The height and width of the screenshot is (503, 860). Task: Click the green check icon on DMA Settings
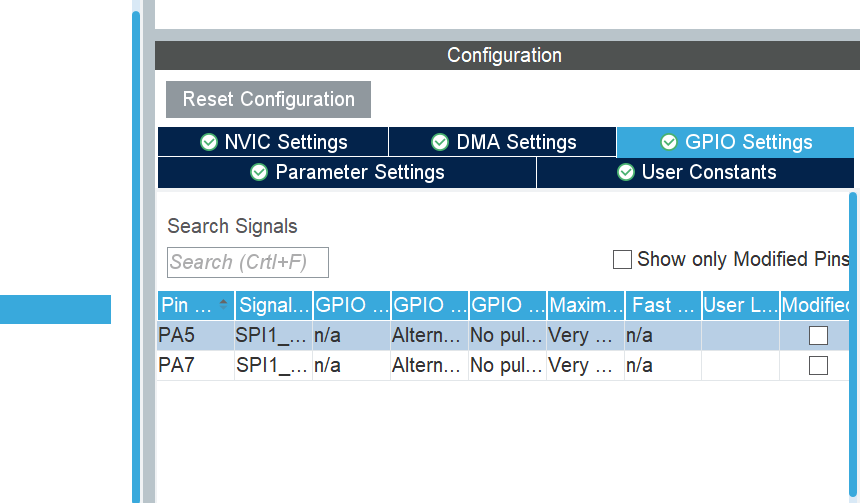pos(440,142)
